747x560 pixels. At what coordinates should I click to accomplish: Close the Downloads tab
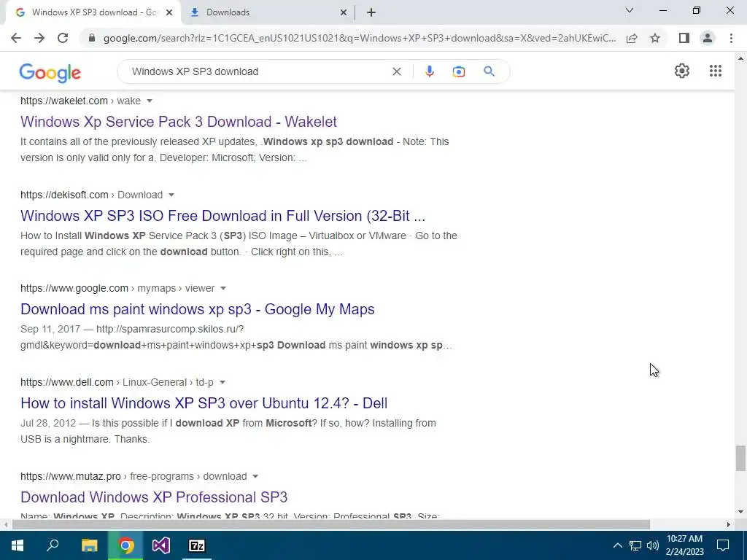click(x=343, y=12)
